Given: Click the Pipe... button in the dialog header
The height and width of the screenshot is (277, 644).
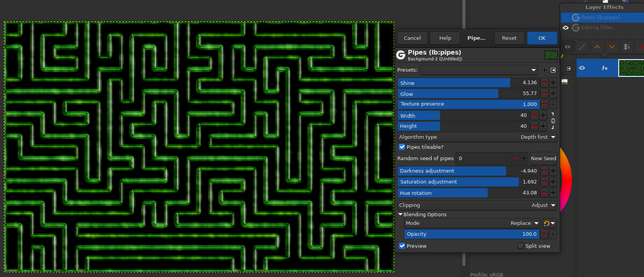Looking at the screenshot, I should click(x=476, y=38).
